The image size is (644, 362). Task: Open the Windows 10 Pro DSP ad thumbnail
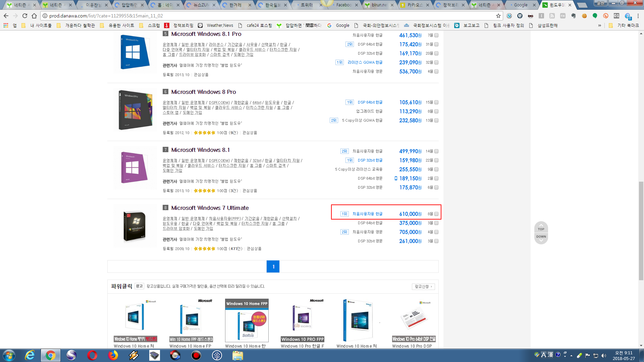[414, 320]
